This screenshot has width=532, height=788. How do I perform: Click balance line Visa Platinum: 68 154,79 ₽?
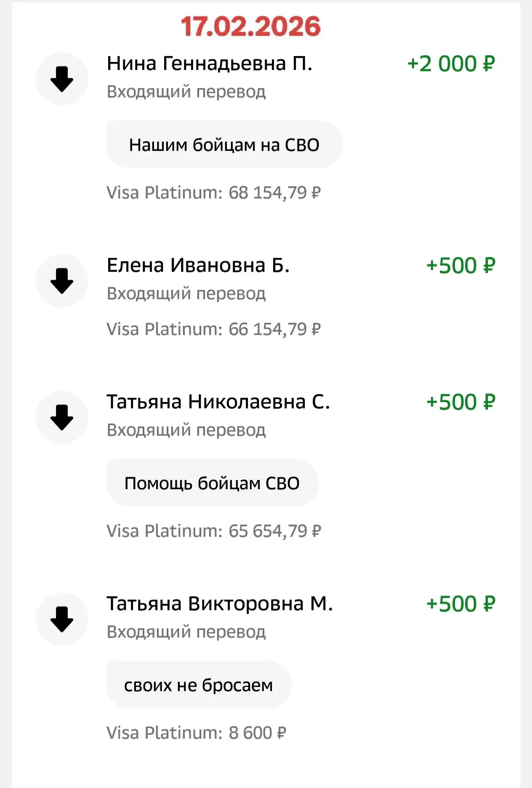coord(213,193)
